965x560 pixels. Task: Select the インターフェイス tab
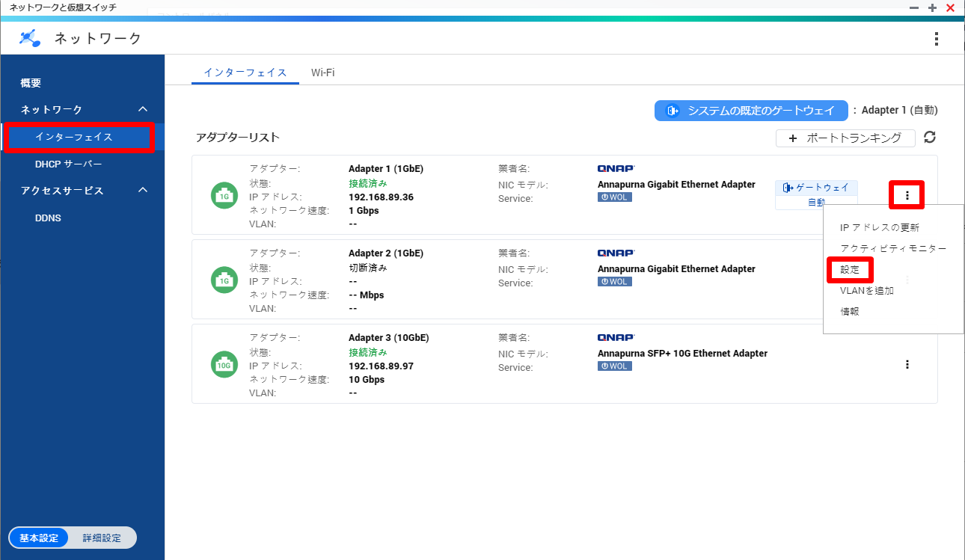245,73
